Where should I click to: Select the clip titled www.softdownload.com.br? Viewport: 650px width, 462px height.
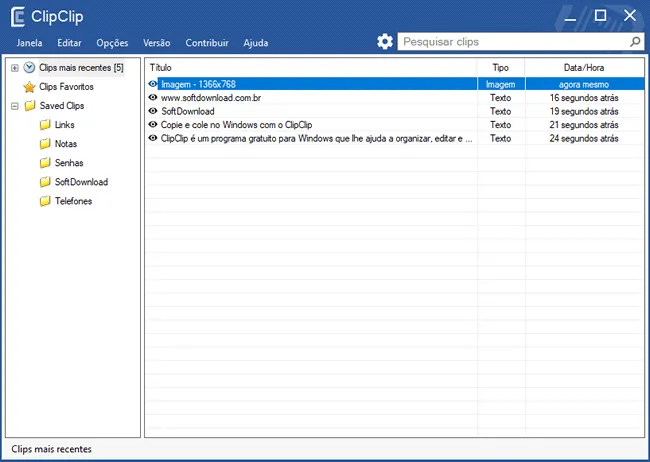[x=211, y=97]
